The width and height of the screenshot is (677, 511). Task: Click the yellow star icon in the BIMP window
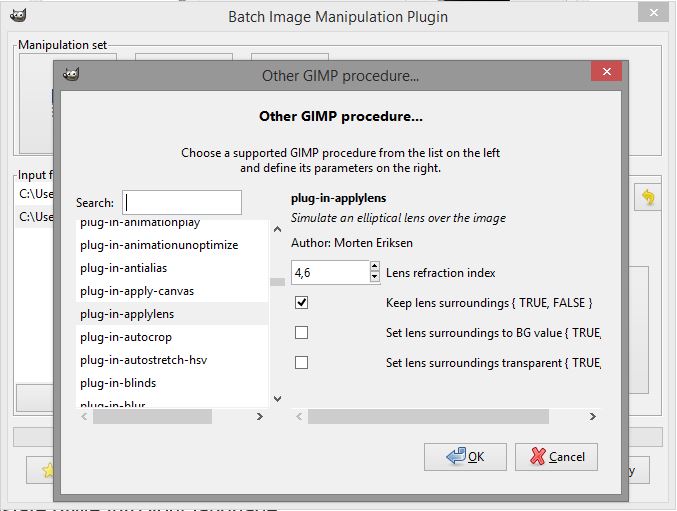pos(48,470)
